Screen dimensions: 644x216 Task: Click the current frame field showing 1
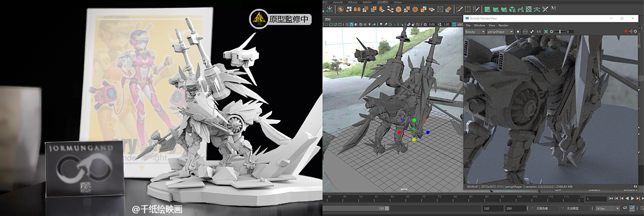[x=596, y=199]
